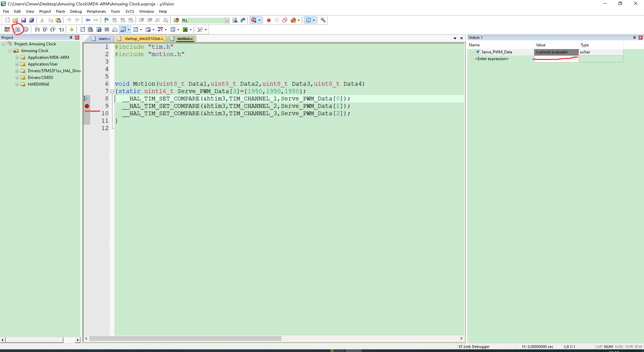The width and height of the screenshot is (644, 352).
Task: Close the active editor tab with X
Action: (462, 38)
